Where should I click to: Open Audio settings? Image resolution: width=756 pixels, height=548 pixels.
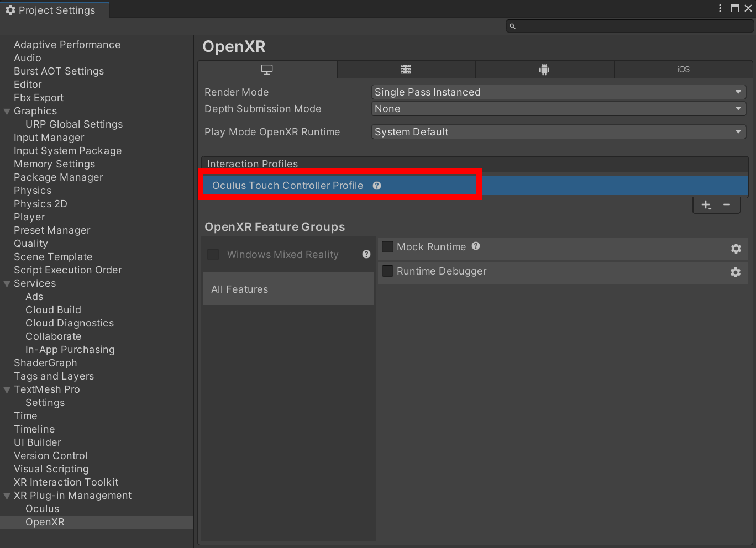pos(28,58)
